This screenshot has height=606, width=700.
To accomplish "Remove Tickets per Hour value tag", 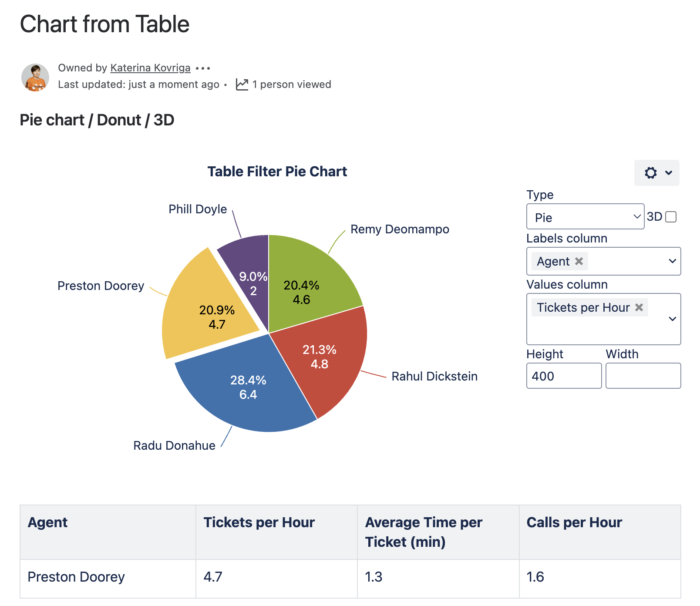I will (639, 307).
